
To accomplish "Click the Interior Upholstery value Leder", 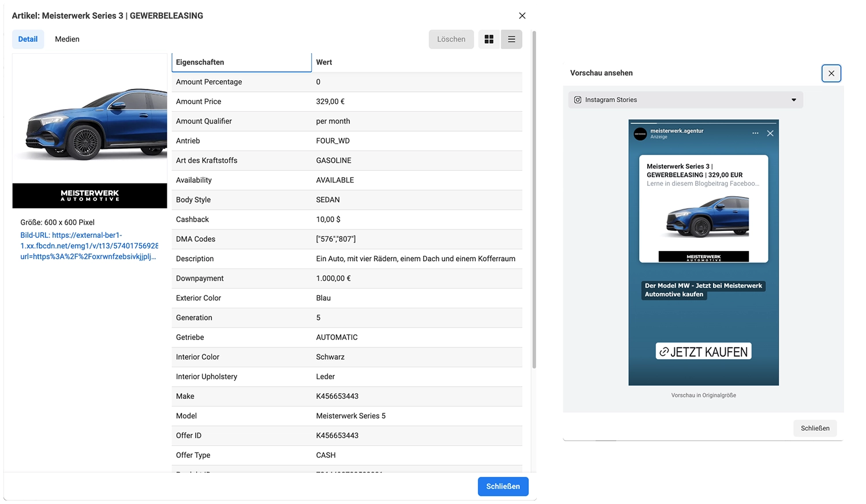I will (325, 376).
